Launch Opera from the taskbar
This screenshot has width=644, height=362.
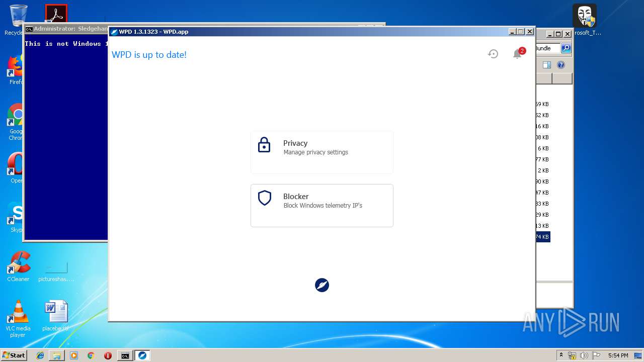click(108, 355)
